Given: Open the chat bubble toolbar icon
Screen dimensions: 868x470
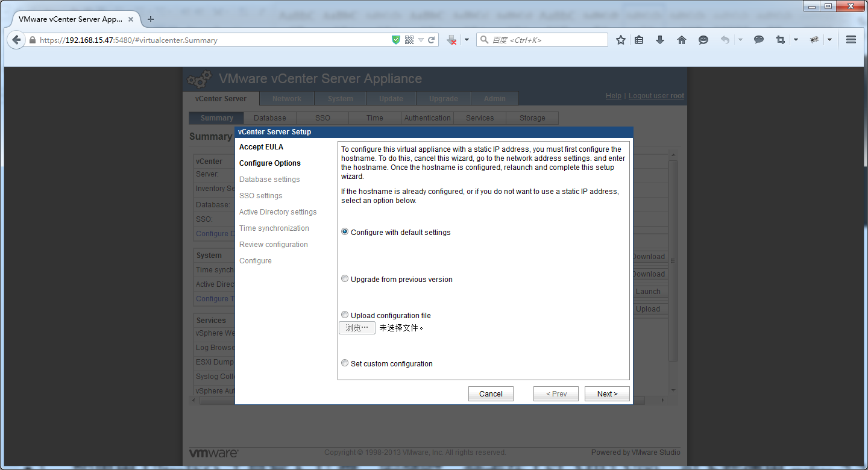Looking at the screenshot, I should click(x=759, y=40).
